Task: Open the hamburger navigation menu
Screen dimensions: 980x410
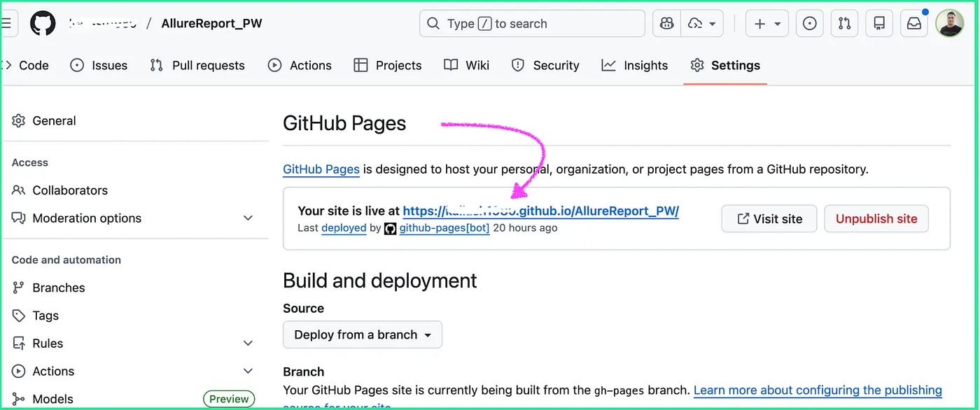Action: [6, 24]
